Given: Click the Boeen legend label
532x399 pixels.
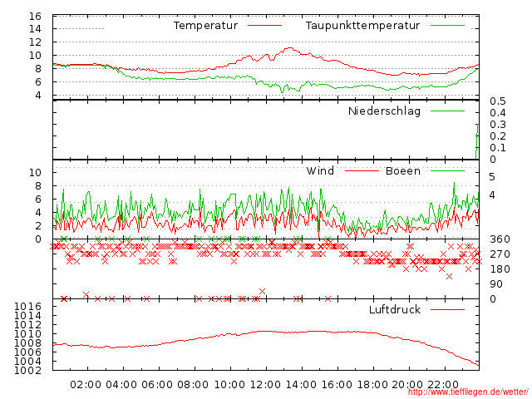Looking at the screenshot, I should pos(403,170).
